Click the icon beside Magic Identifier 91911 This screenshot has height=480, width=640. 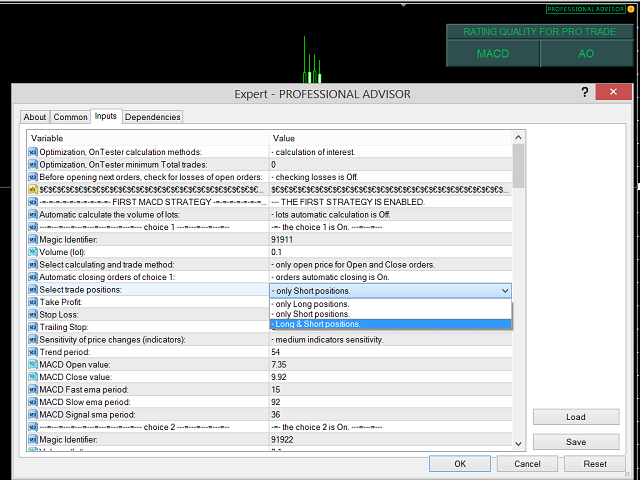pos(32,240)
